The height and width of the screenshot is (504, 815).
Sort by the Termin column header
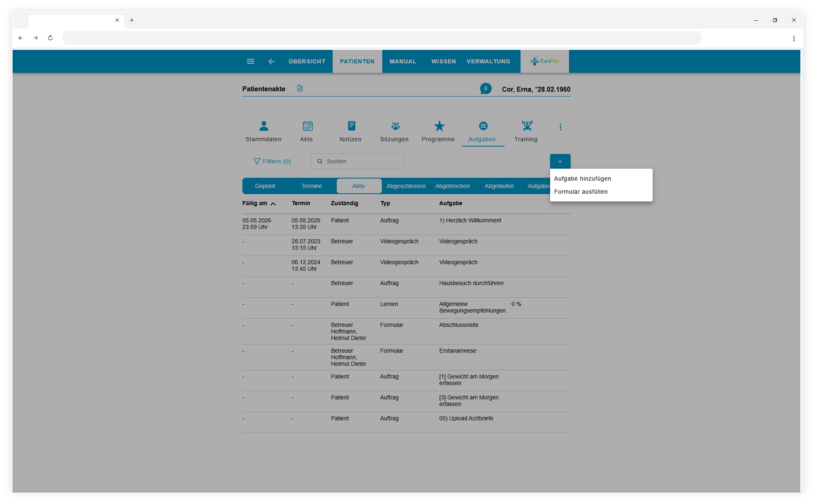click(300, 203)
